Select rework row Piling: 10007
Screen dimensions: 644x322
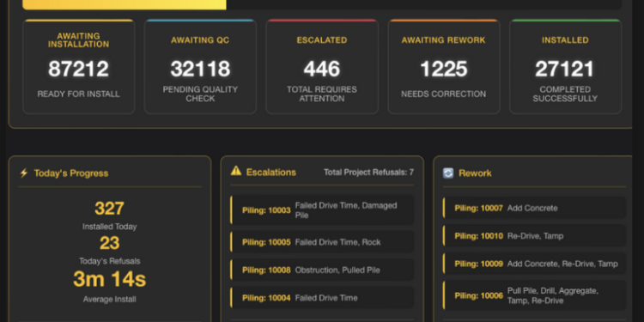coord(535,208)
